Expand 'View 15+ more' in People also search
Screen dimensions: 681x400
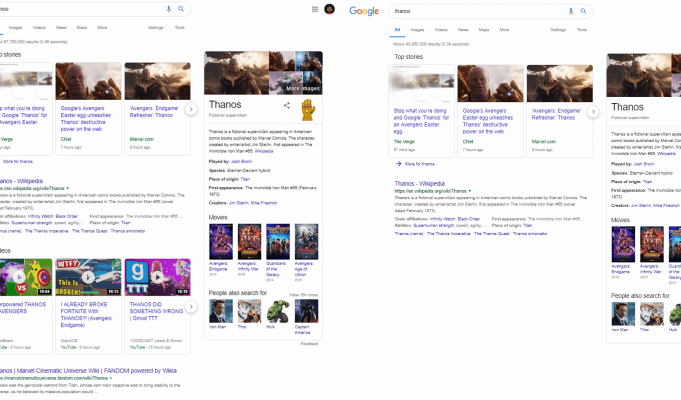(303, 295)
